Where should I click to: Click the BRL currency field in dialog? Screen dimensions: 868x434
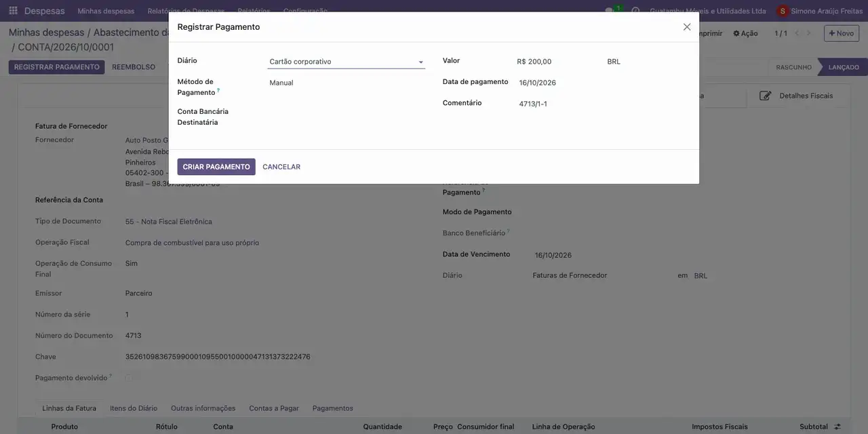tap(614, 62)
